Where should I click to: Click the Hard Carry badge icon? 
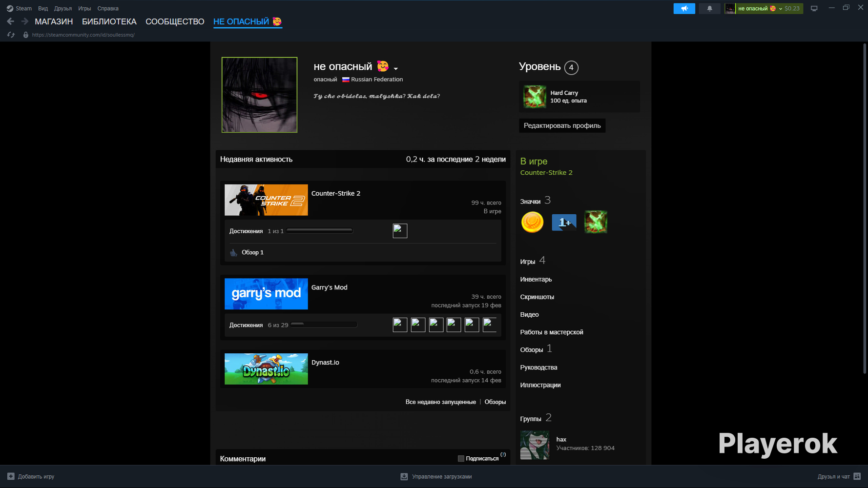coord(535,97)
